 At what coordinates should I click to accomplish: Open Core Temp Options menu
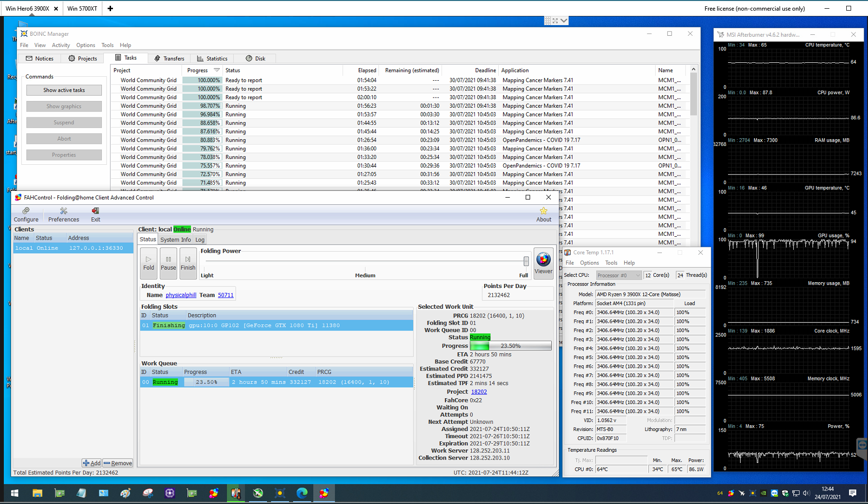(x=589, y=263)
